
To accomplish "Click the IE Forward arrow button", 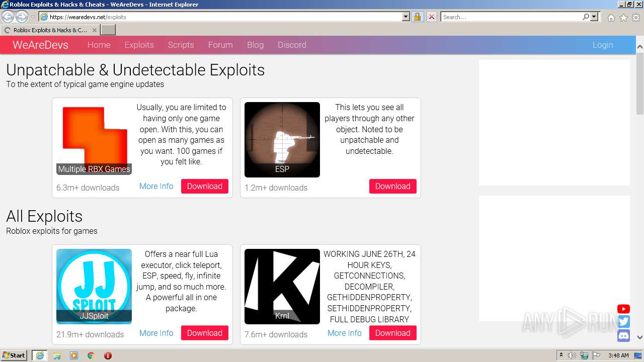I will pos(21,17).
